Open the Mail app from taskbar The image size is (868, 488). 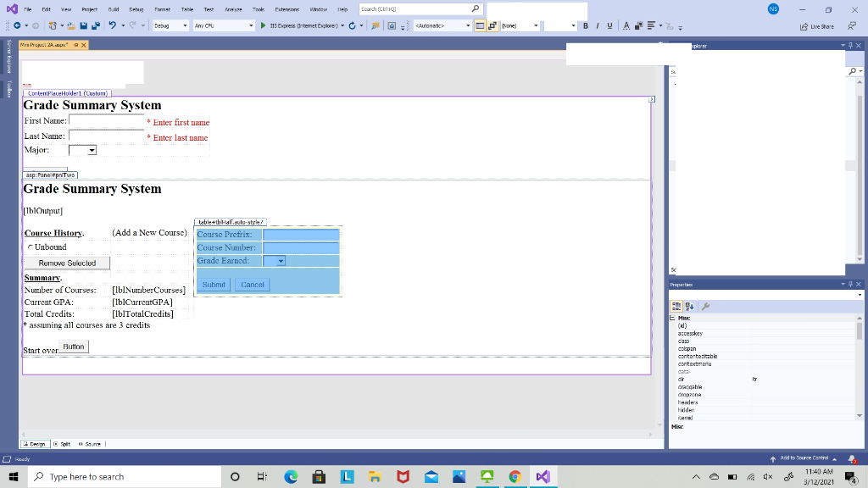(x=431, y=476)
